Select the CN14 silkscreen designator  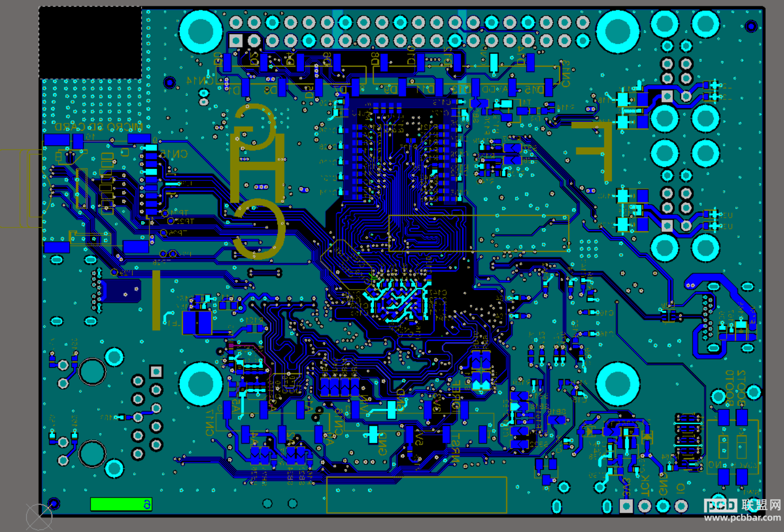tap(200, 80)
